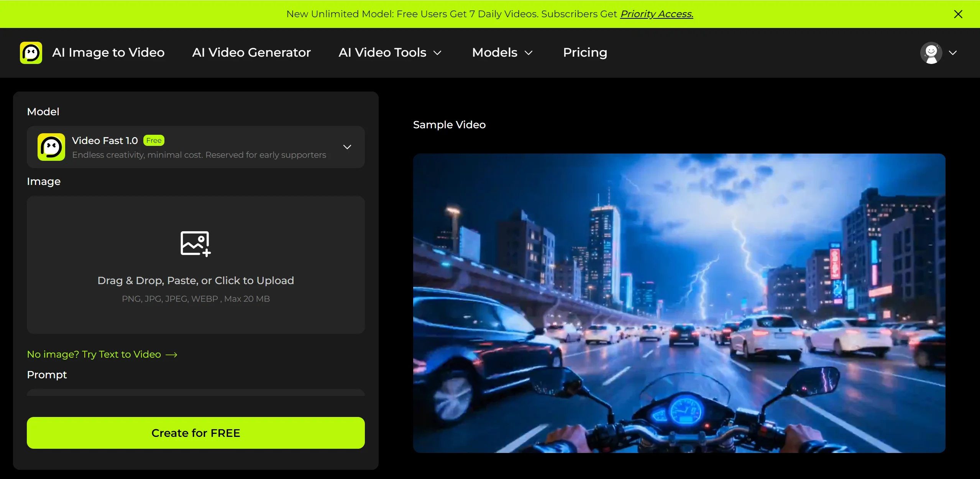The height and width of the screenshot is (479, 980).
Task: Click the 'Endless creativity, minimal cost' description
Action: (199, 155)
